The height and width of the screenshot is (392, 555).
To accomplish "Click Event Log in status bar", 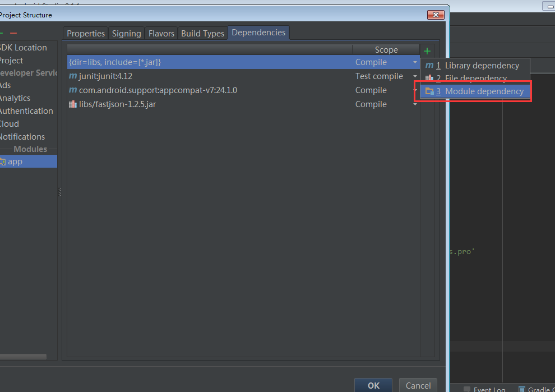I will pyautogui.click(x=489, y=389).
